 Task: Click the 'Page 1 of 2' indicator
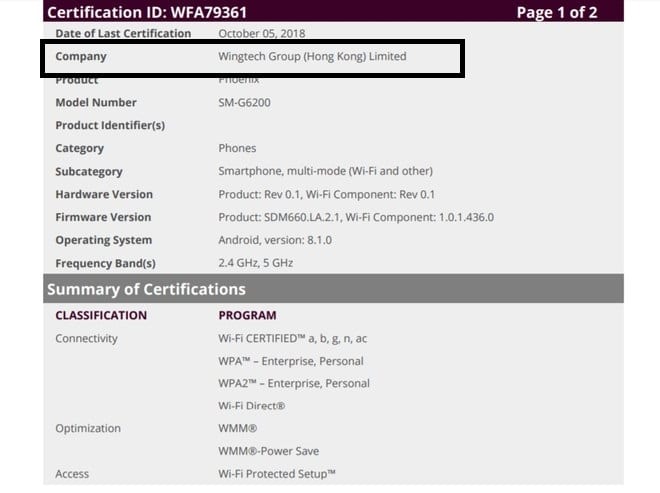coord(556,12)
